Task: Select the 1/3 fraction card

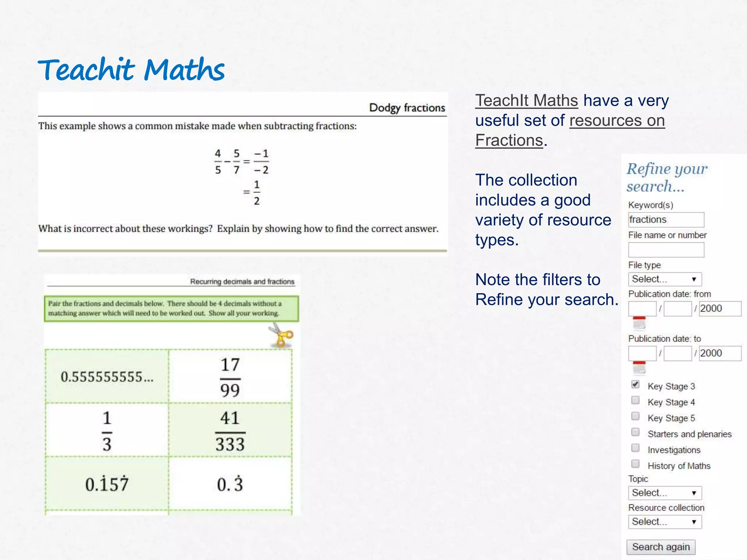Action: (107, 430)
